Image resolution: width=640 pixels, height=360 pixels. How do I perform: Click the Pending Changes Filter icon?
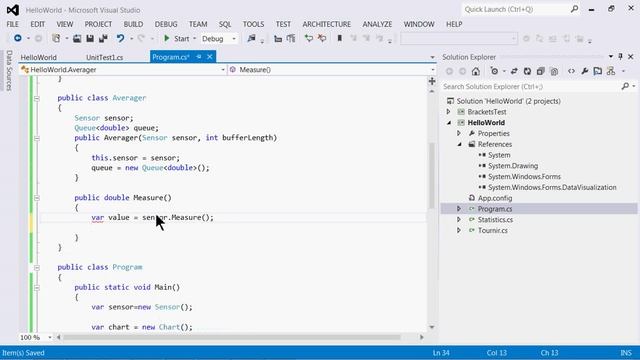coord(494,71)
